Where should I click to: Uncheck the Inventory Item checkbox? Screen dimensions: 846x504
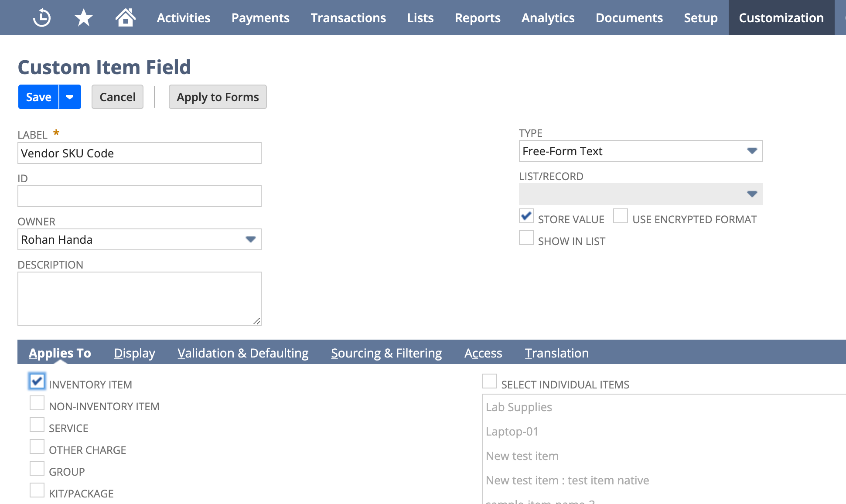coord(37,381)
